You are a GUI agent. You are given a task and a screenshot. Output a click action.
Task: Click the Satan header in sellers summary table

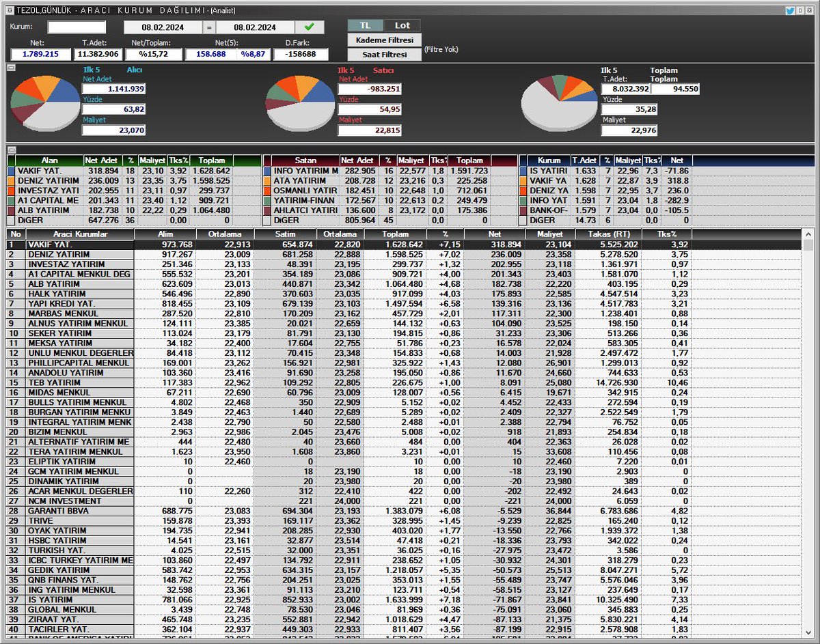coord(305,160)
